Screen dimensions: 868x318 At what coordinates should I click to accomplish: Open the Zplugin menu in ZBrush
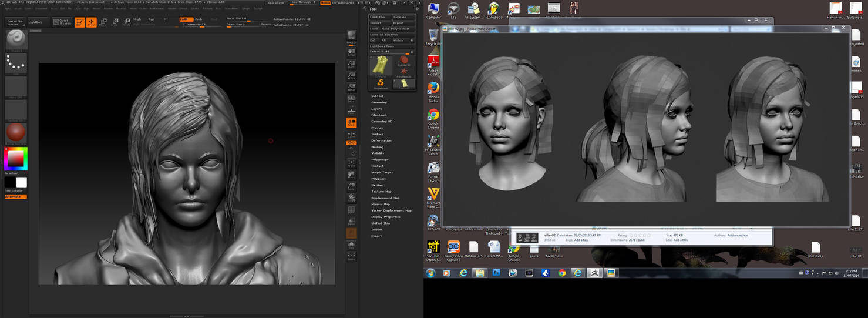click(x=245, y=9)
